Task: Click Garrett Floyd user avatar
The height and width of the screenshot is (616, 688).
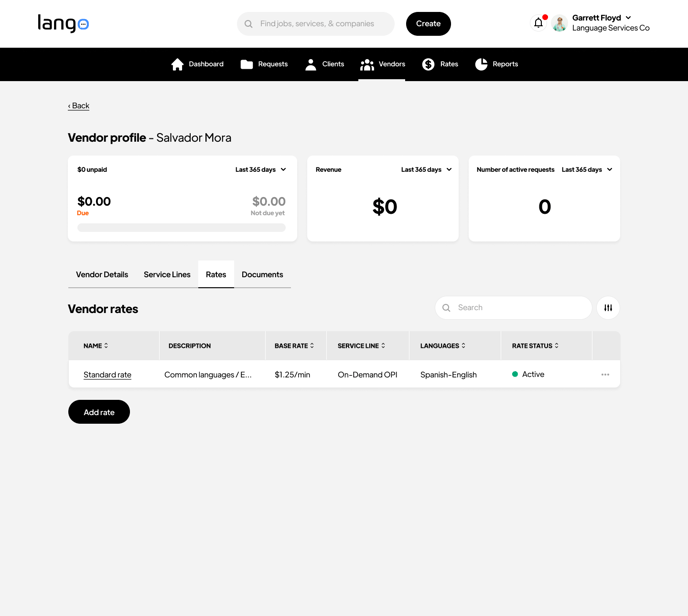Action: [560, 24]
